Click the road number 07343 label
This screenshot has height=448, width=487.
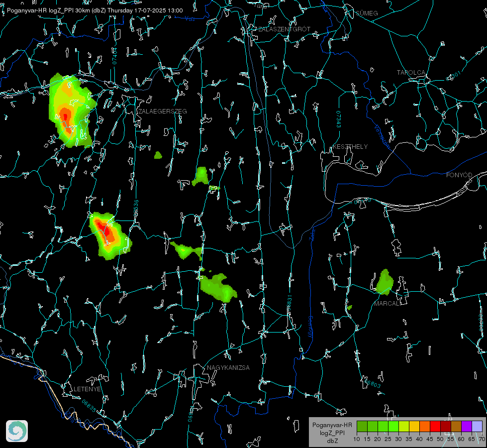coord(338,119)
